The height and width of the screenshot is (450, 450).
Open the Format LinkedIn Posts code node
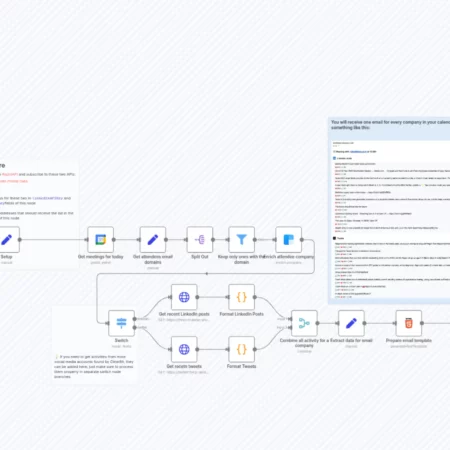click(x=242, y=297)
